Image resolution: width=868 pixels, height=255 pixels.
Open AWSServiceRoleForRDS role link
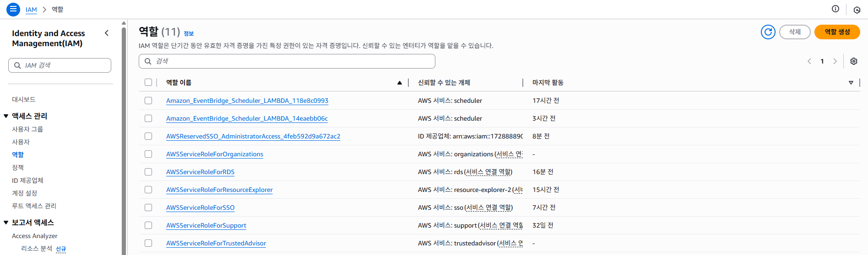(x=200, y=172)
